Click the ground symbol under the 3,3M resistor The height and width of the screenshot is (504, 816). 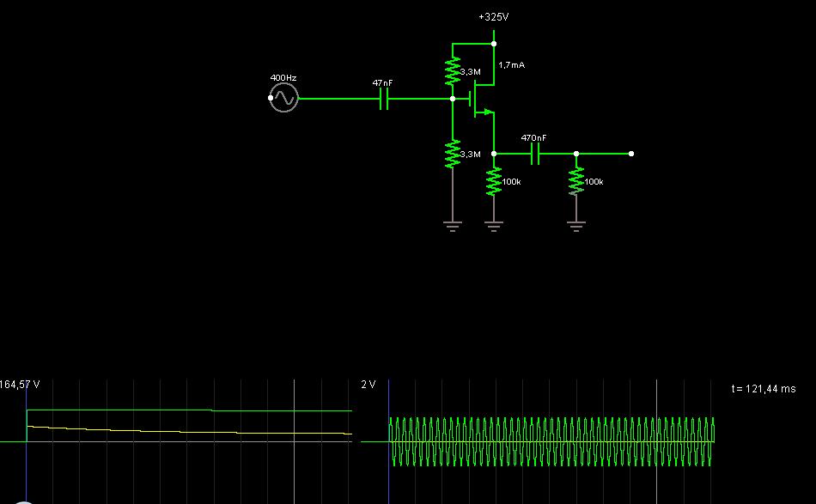pyautogui.click(x=452, y=226)
